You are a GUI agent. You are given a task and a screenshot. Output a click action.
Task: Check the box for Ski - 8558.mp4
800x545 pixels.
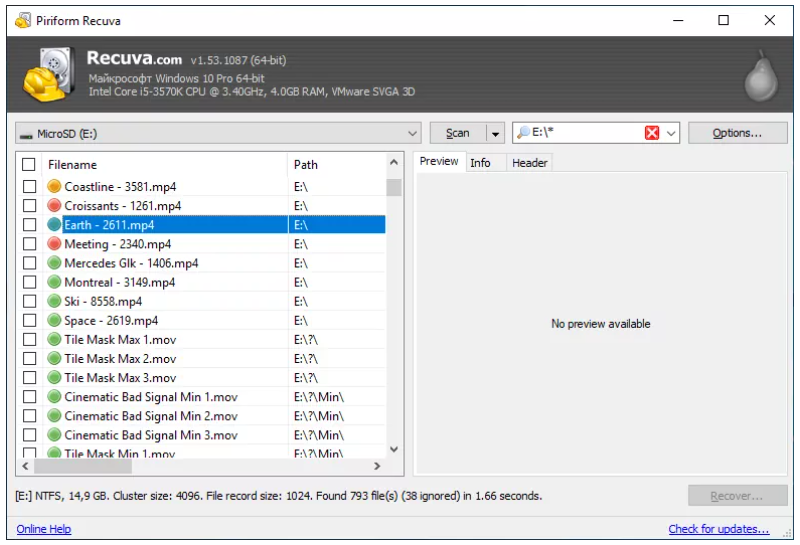(30, 302)
